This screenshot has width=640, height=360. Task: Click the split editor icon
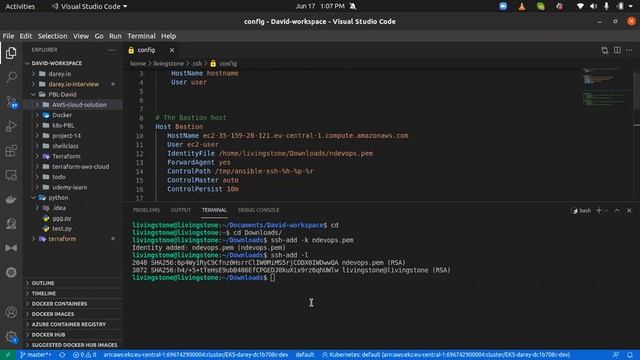[x=617, y=50]
